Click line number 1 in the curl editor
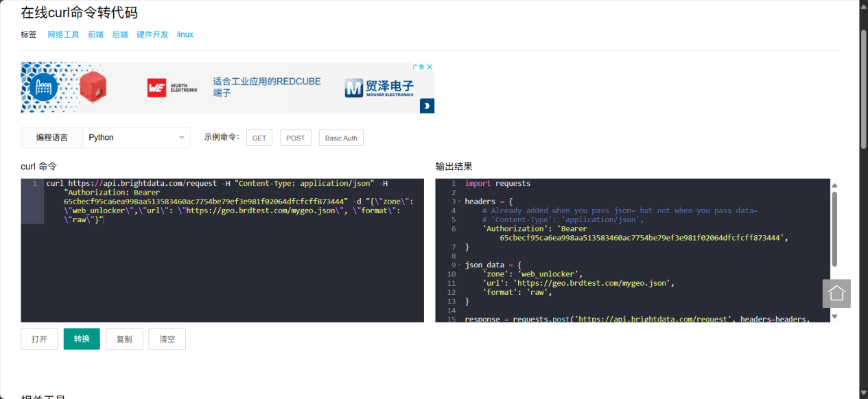The image size is (868, 399). tap(34, 184)
